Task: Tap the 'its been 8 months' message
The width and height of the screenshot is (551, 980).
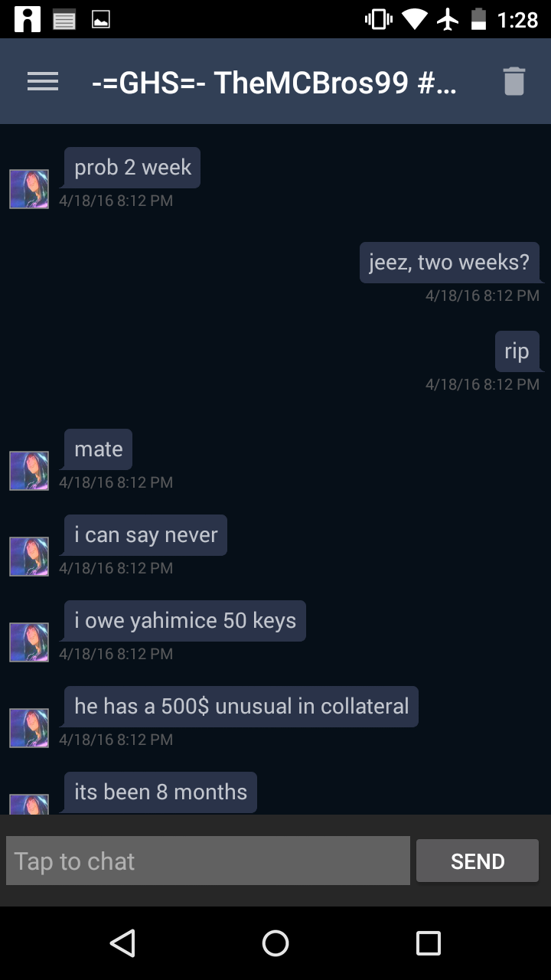Action: click(x=161, y=792)
